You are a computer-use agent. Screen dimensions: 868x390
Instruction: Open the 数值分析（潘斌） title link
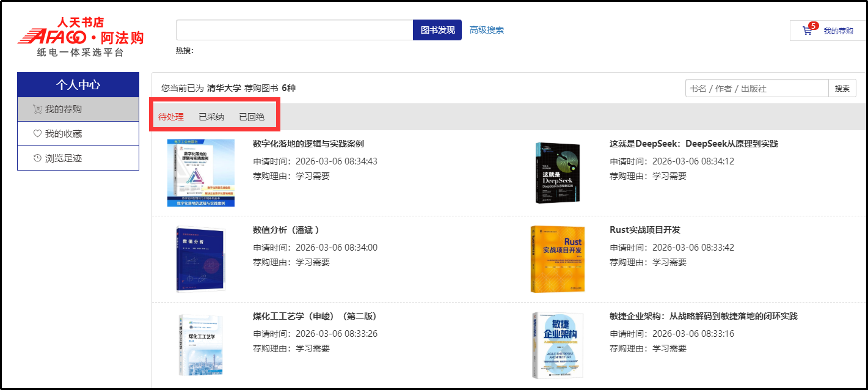point(286,230)
